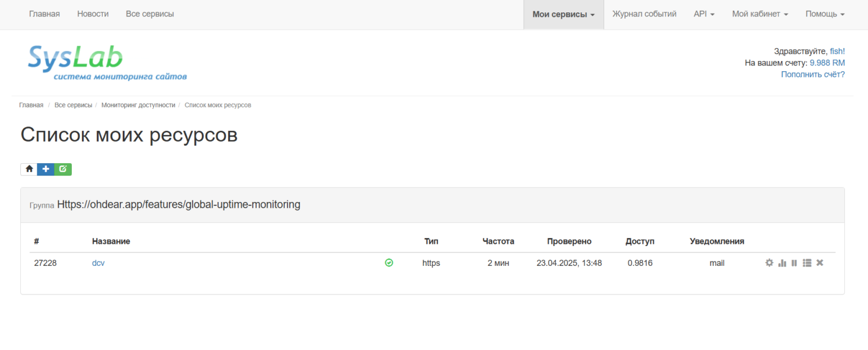View bar chart statistics for dcv

782,263
